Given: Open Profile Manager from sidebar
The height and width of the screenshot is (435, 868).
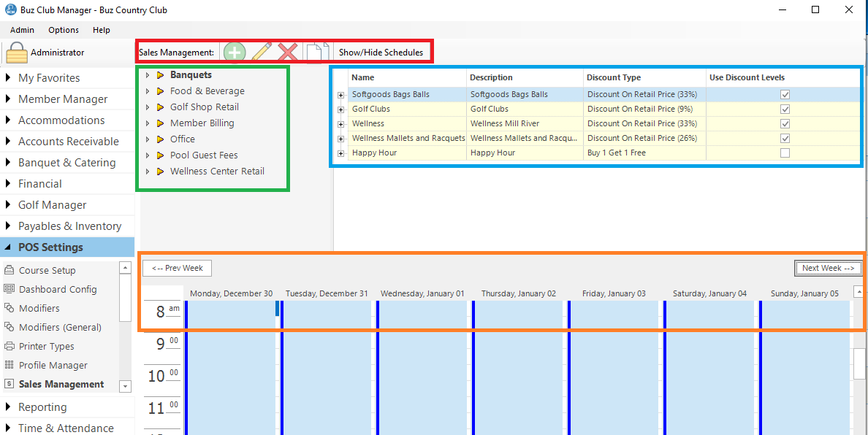Looking at the screenshot, I should (53, 365).
